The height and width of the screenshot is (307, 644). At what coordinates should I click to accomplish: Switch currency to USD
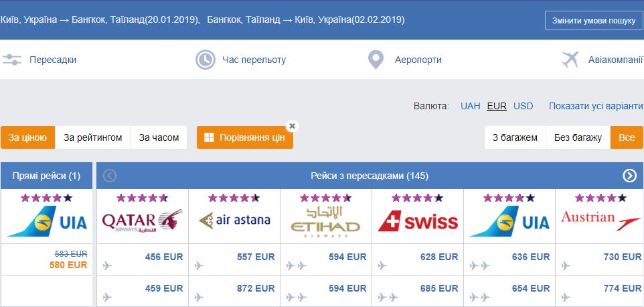coord(524,106)
